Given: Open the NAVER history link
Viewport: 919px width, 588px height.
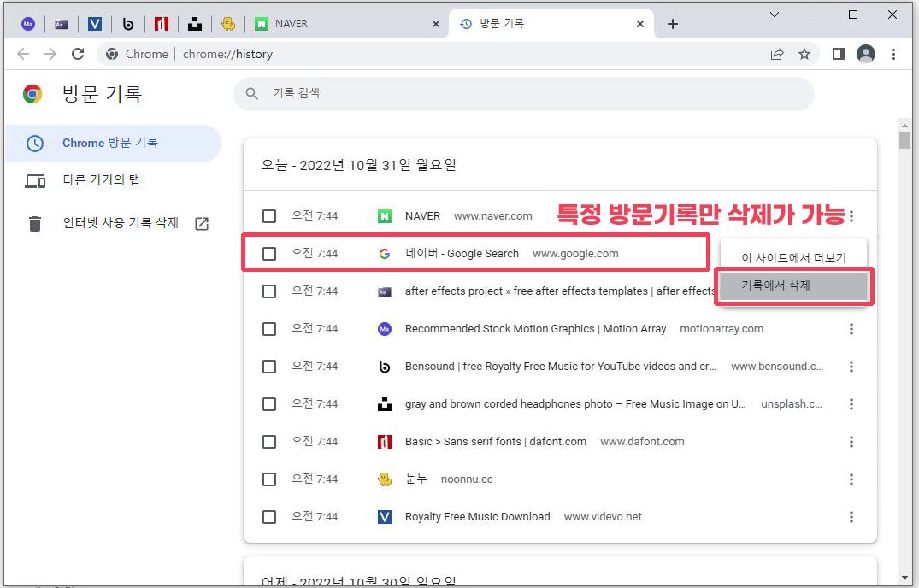Looking at the screenshot, I should (422, 216).
